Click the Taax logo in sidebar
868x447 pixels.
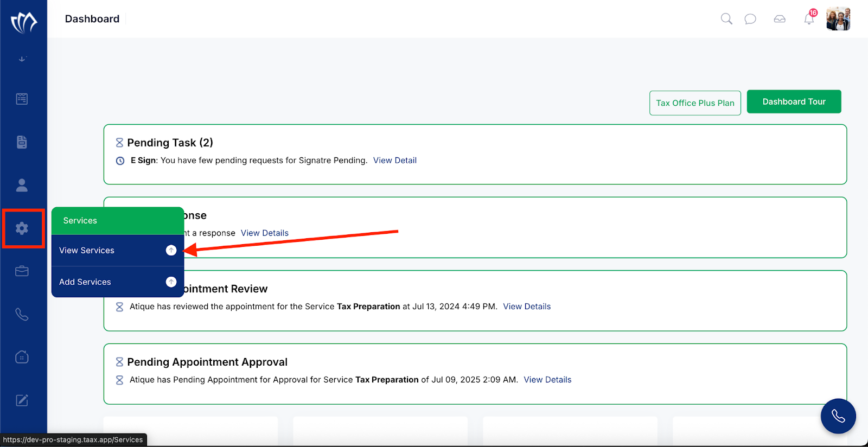pyautogui.click(x=24, y=22)
